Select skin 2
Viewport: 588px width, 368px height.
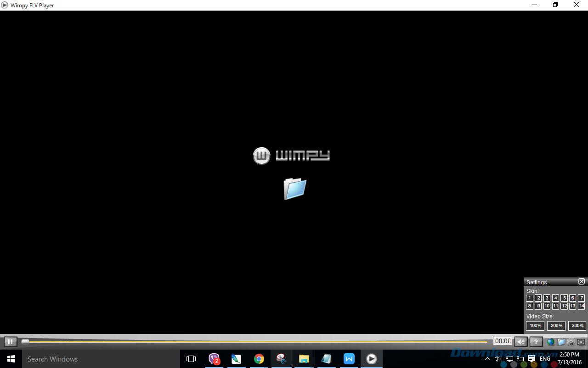coord(538,298)
